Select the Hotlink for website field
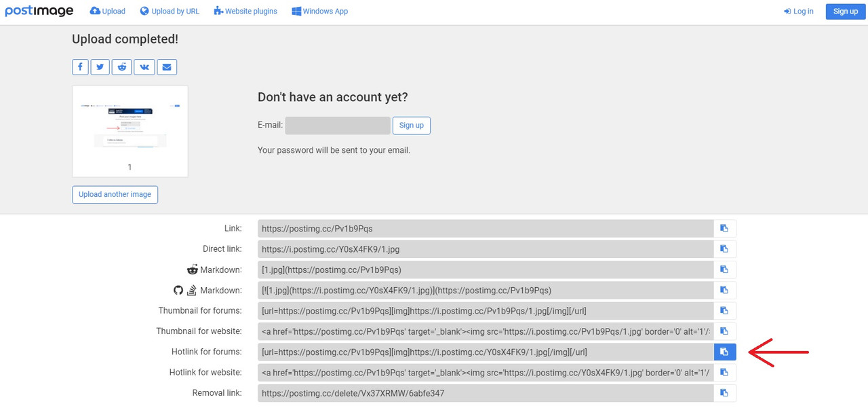This screenshot has height=408, width=868. (486, 372)
